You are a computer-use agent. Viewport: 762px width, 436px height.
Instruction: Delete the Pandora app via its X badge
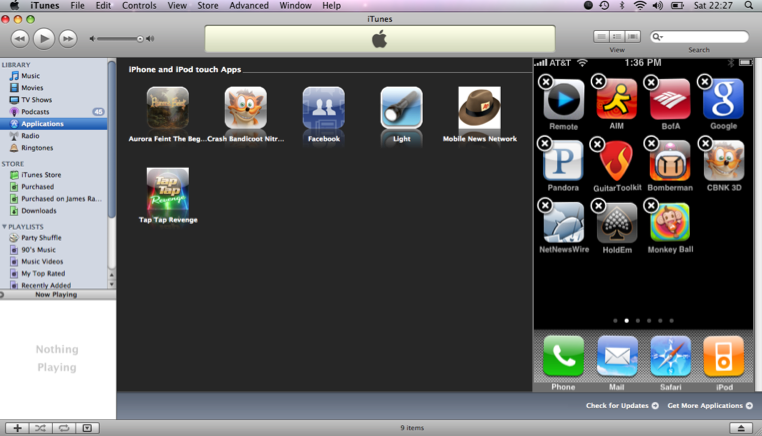click(x=545, y=143)
